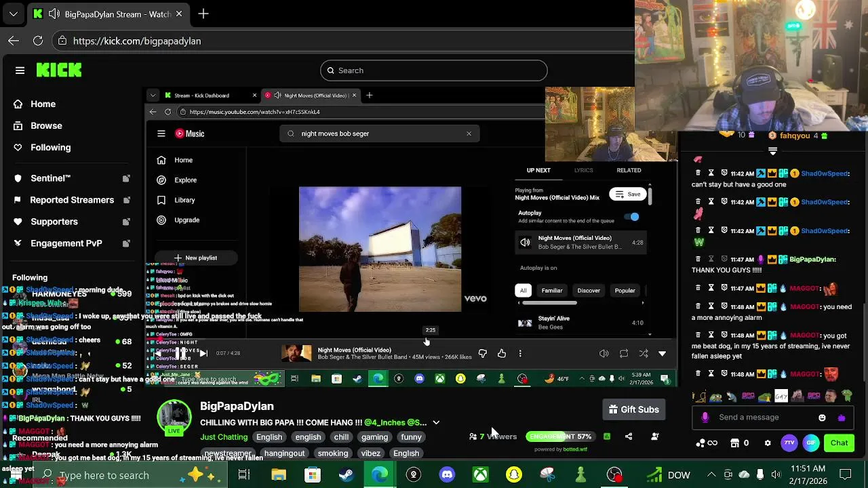
Task: Click the 7TV emotes button
Action: click(x=789, y=443)
